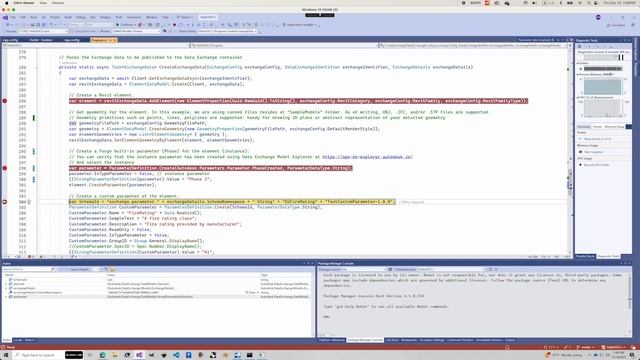Open the File menu
This screenshot has height=360, width=640.
click(x=13, y=18)
